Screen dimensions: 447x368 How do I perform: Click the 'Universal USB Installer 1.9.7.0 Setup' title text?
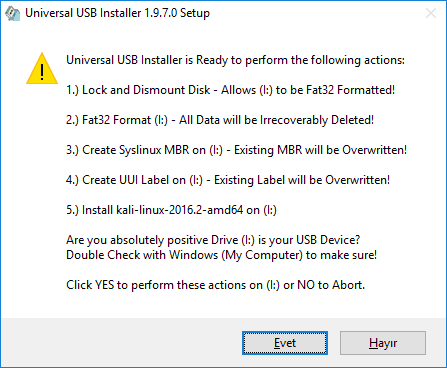(117, 13)
